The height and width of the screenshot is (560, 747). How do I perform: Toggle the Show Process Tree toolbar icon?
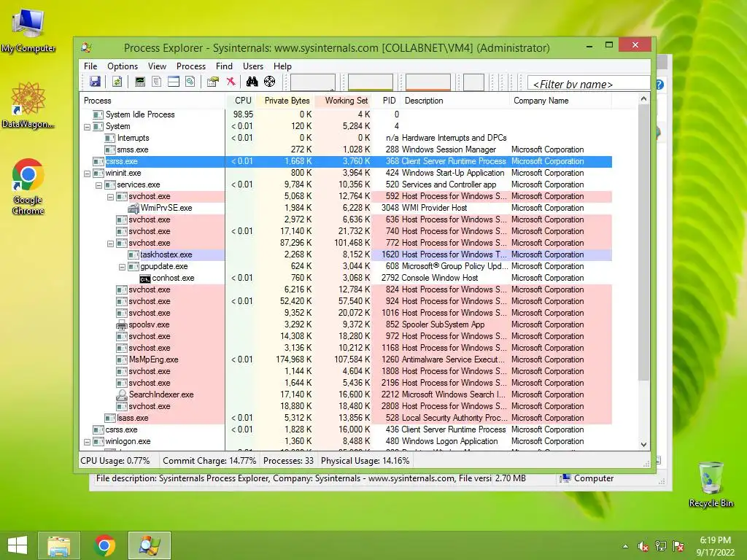156,82
